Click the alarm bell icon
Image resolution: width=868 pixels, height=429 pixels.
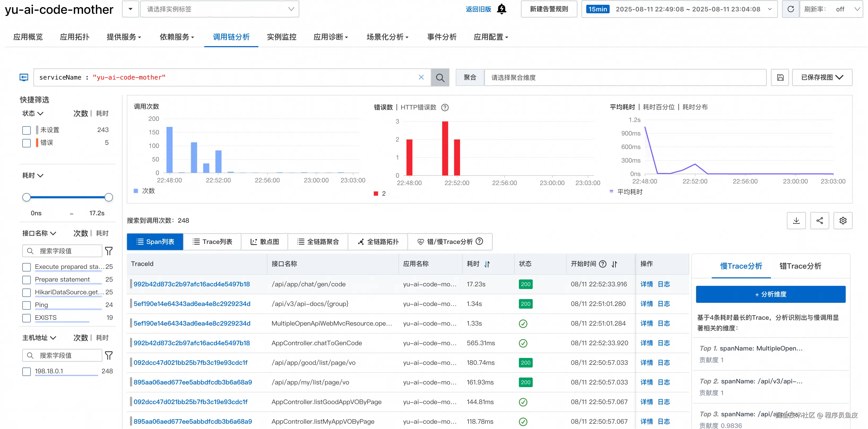click(x=501, y=9)
